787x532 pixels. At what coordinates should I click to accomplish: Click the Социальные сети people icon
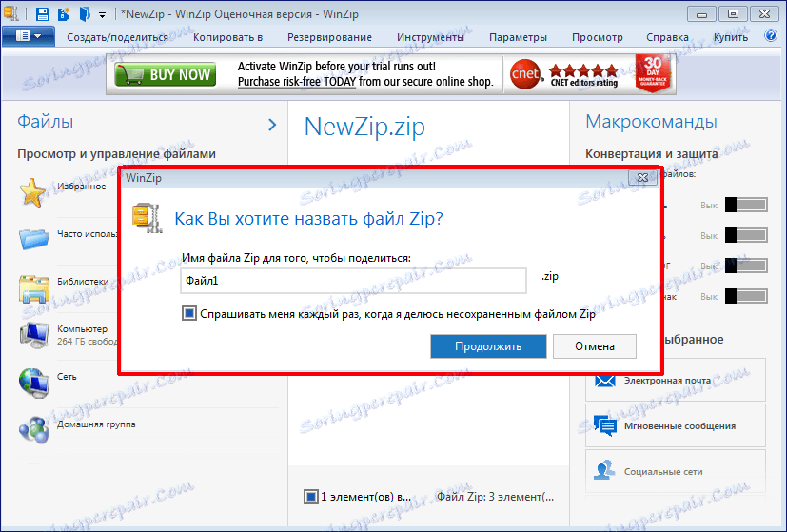tap(604, 470)
